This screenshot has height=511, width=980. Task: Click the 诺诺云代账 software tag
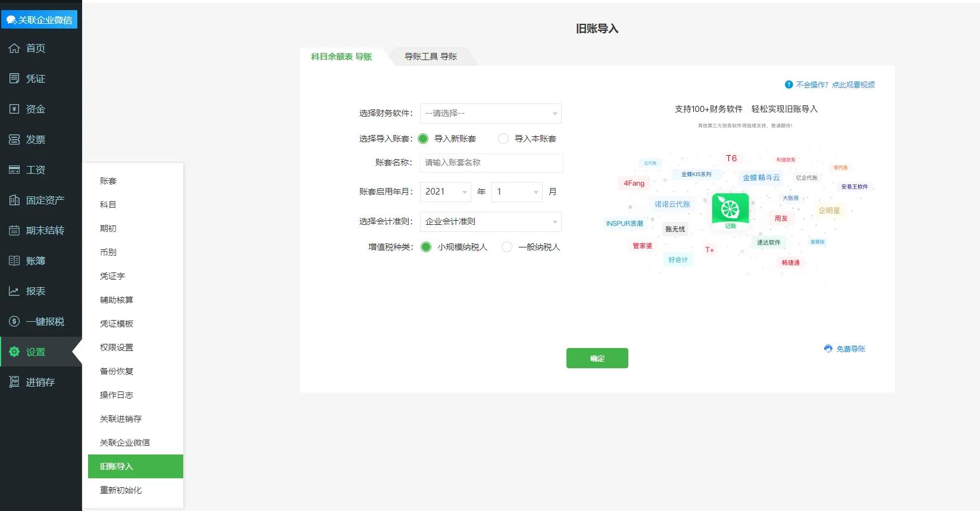point(672,204)
